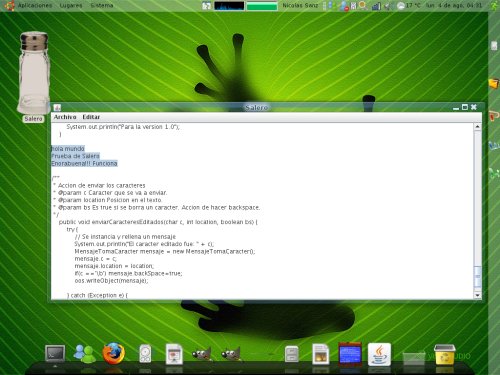Open the disk drive icon in the dock

[145, 354]
